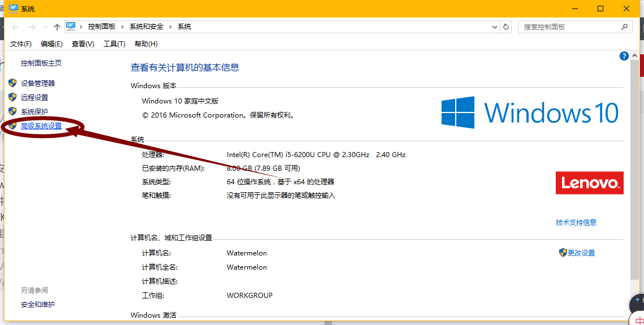Click the WORKGROUP value

(249, 295)
